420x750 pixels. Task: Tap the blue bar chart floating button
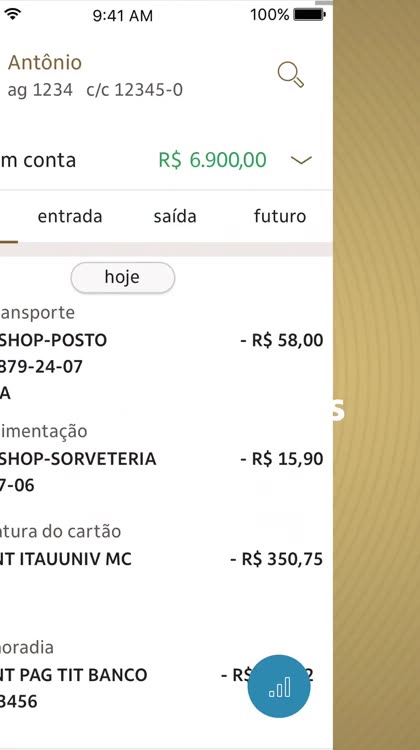pyautogui.click(x=279, y=686)
